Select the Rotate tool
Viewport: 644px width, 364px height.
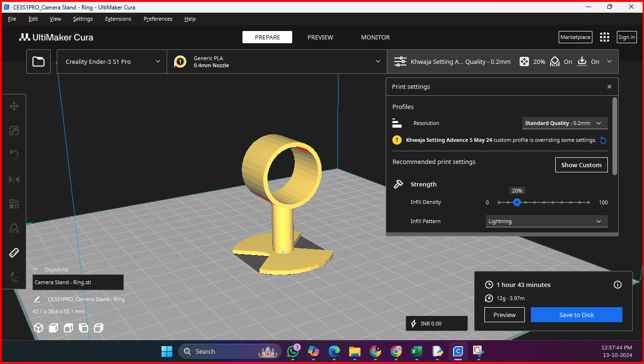click(x=14, y=155)
